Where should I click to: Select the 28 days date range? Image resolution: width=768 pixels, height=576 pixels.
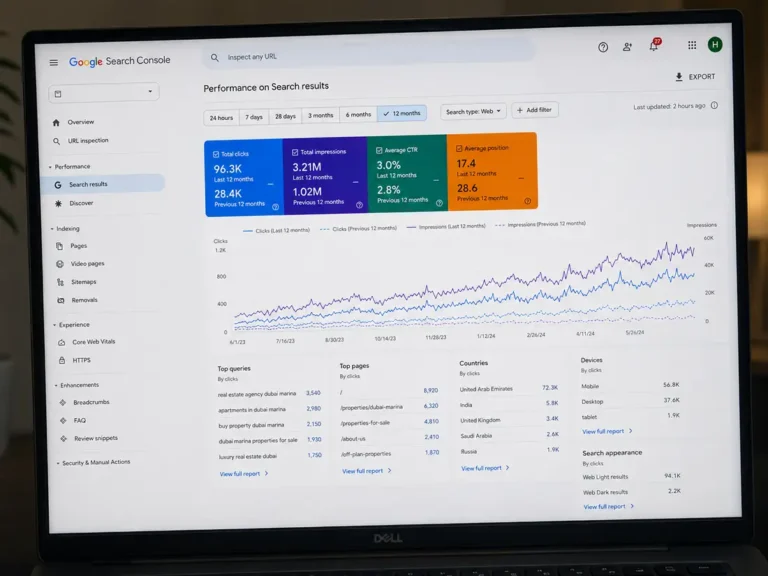(285, 117)
